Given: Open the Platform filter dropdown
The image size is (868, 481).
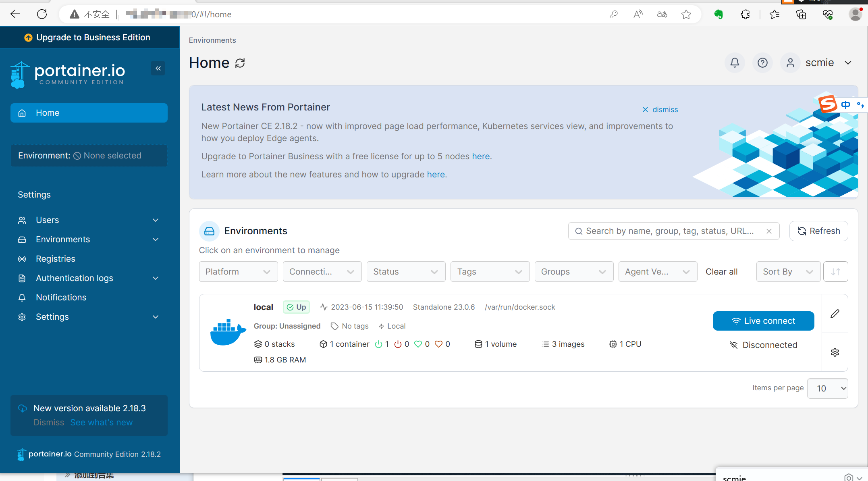Looking at the screenshot, I should point(238,272).
